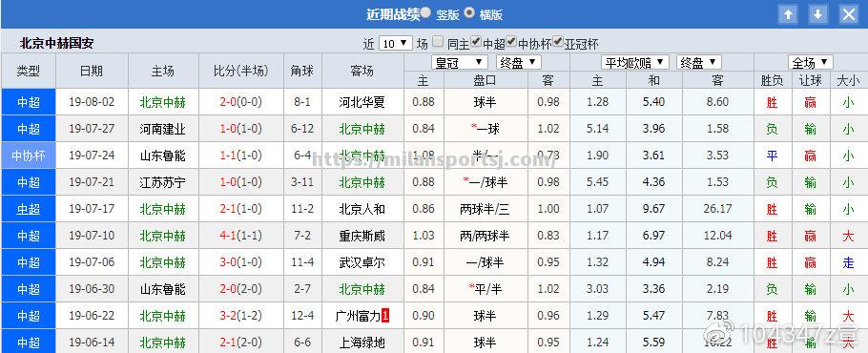Open the 全场 dropdown
The width and height of the screenshot is (868, 353).
(x=811, y=63)
